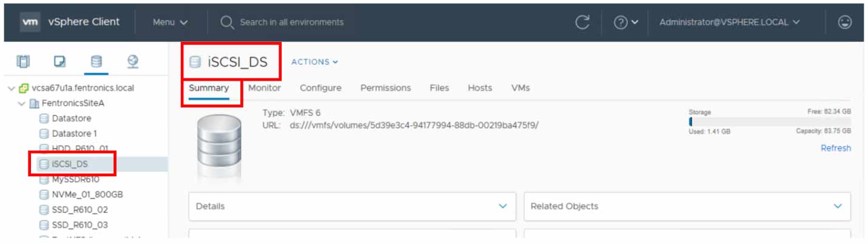The height and width of the screenshot is (243, 868).
Task: Click the search magnifier icon
Action: click(x=227, y=22)
